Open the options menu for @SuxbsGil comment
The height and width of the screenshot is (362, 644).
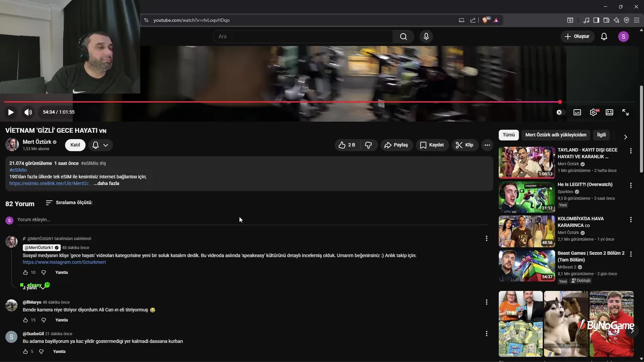[487, 333]
